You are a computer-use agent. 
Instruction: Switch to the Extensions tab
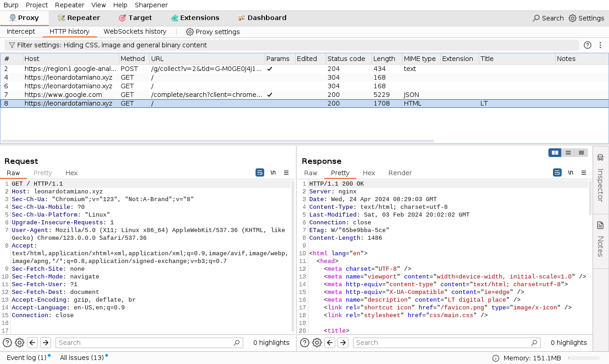(195, 18)
